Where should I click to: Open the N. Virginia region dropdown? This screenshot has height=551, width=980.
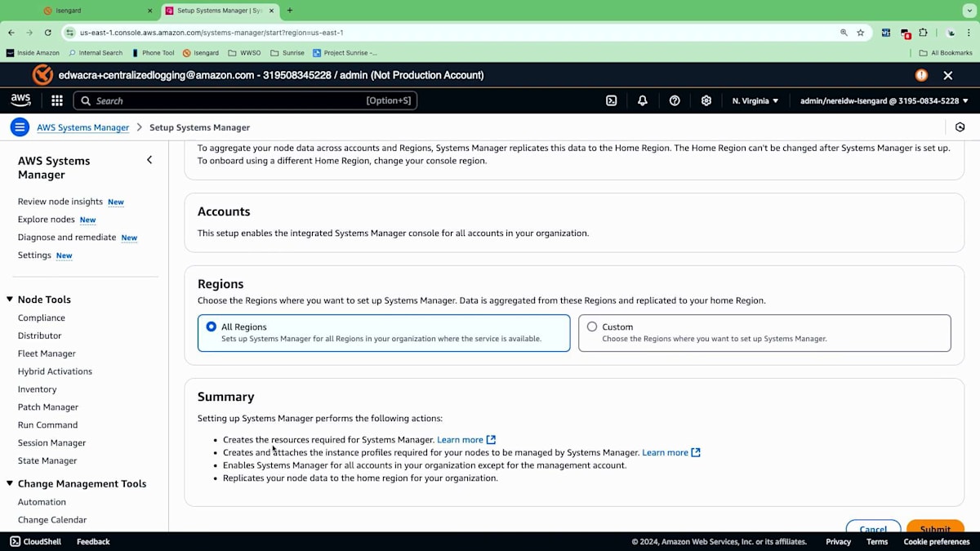point(755,100)
